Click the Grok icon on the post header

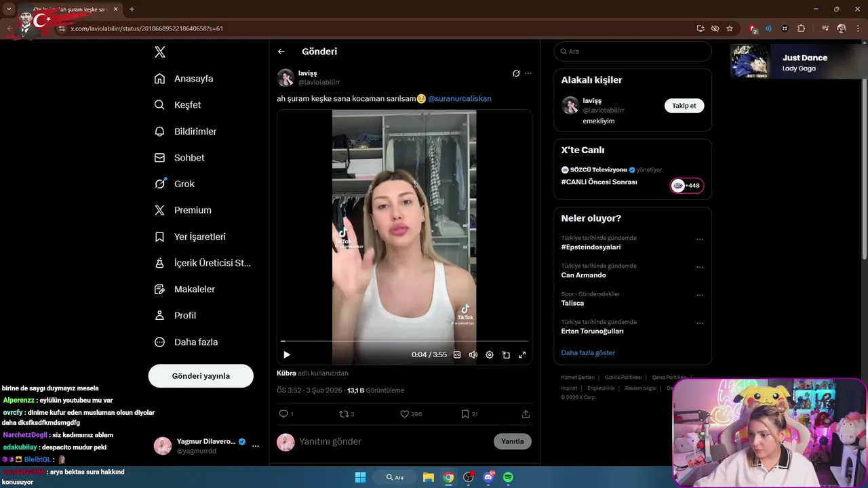tap(516, 73)
